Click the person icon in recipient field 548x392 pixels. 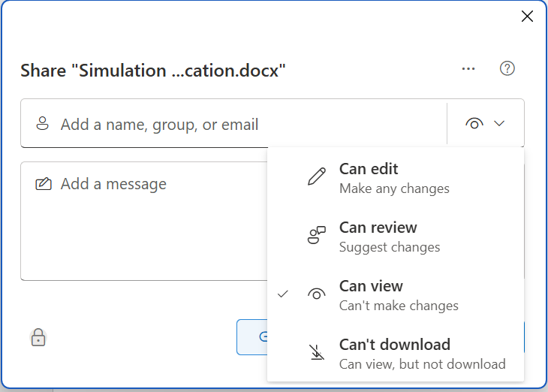pos(43,124)
